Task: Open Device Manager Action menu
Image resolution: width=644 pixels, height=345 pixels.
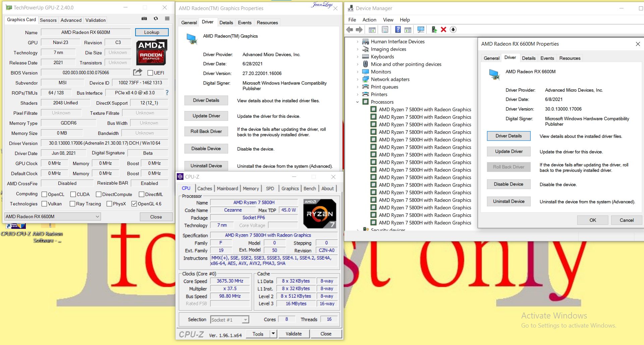Action: (x=369, y=19)
